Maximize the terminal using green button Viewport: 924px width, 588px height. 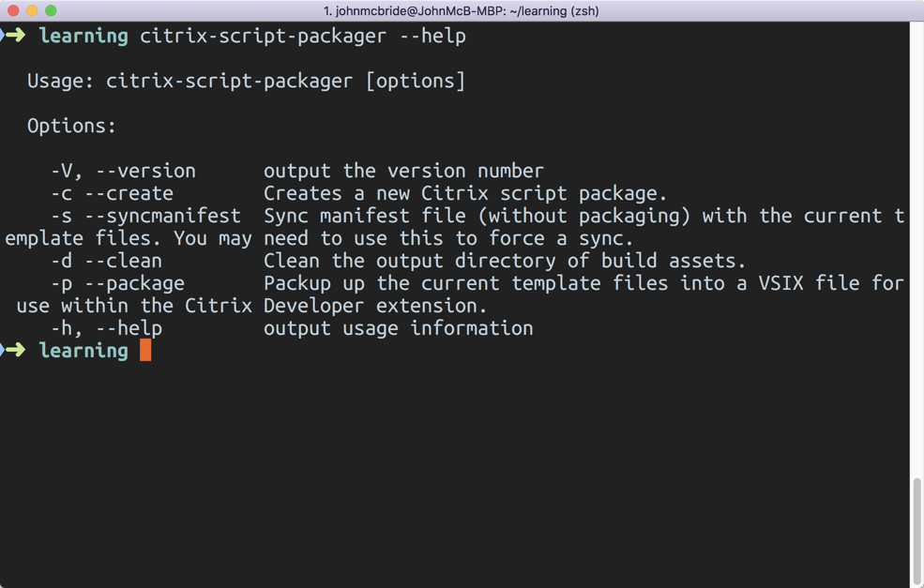tap(51, 10)
